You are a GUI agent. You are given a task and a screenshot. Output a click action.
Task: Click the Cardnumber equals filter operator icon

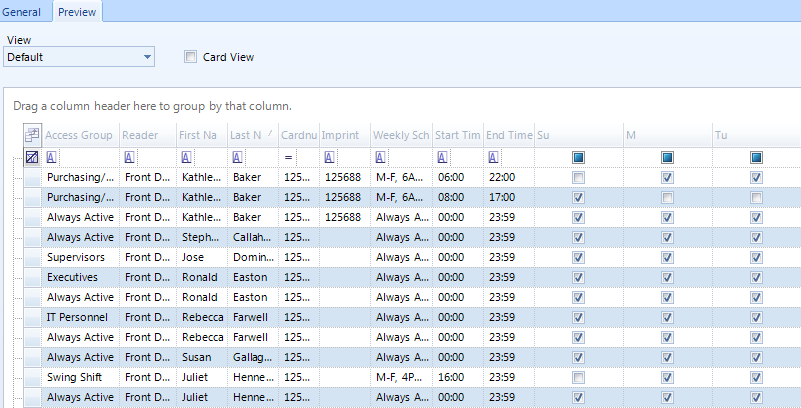pos(288,157)
